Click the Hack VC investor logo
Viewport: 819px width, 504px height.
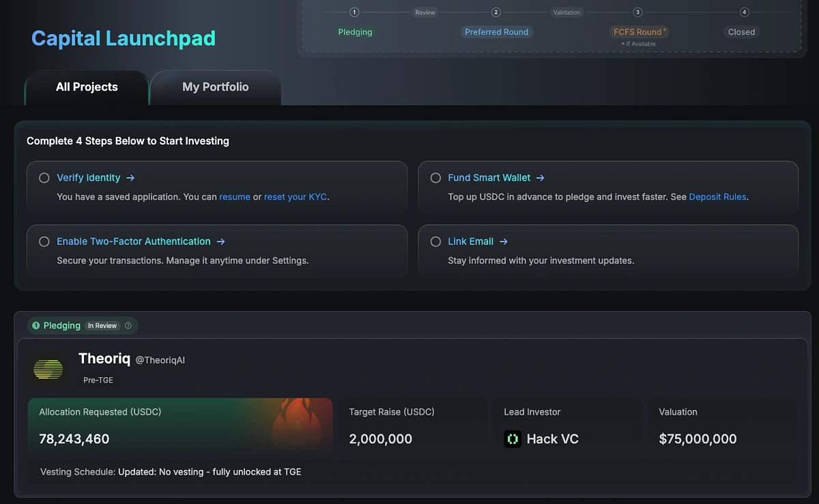pyautogui.click(x=513, y=439)
